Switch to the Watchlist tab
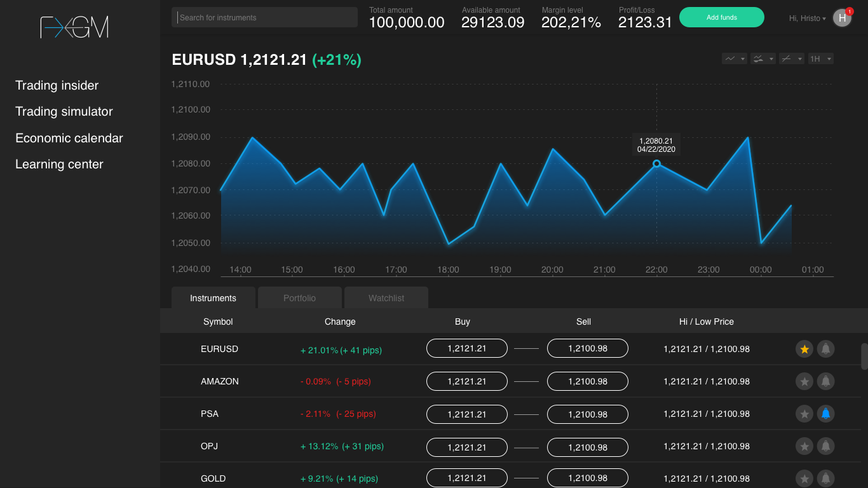The image size is (868, 488). (x=386, y=298)
